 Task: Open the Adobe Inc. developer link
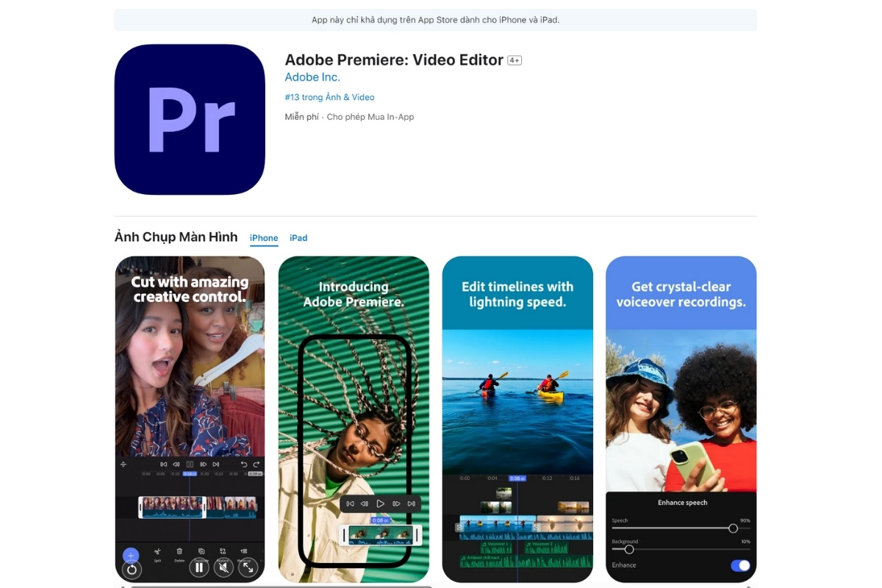(312, 77)
